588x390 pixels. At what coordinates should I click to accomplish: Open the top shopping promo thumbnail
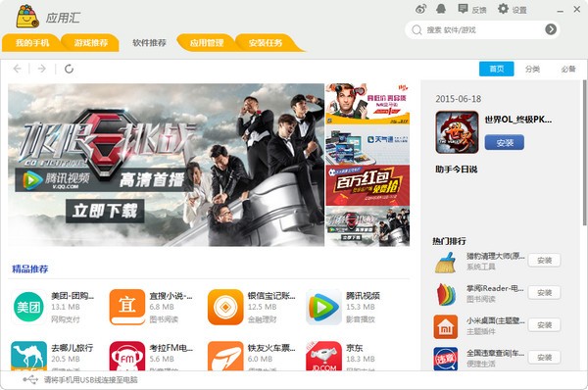pyautogui.click(x=367, y=104)
